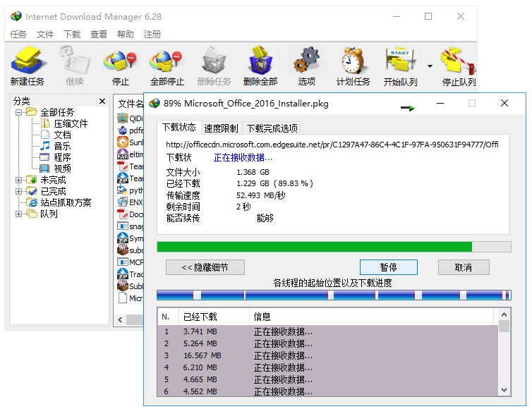Open dropdown arrow beside 开始队列

[430, 66]
